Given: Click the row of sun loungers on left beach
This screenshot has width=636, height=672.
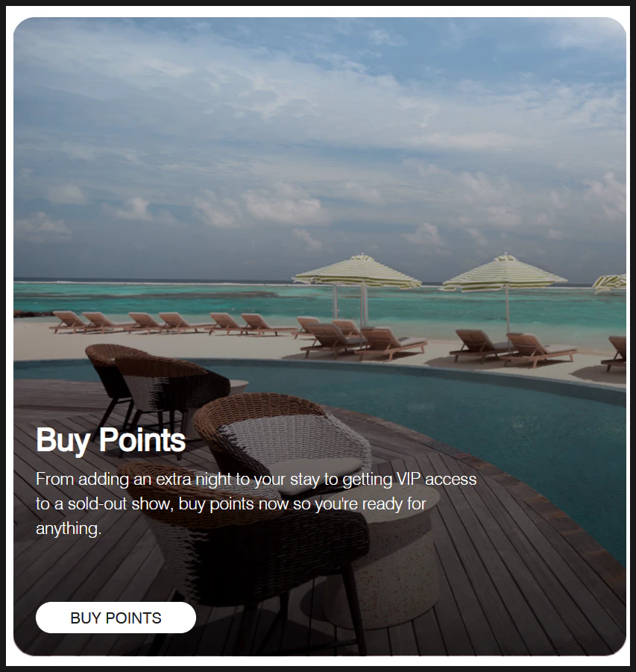Looking at the screenshot, I should 171,322.
